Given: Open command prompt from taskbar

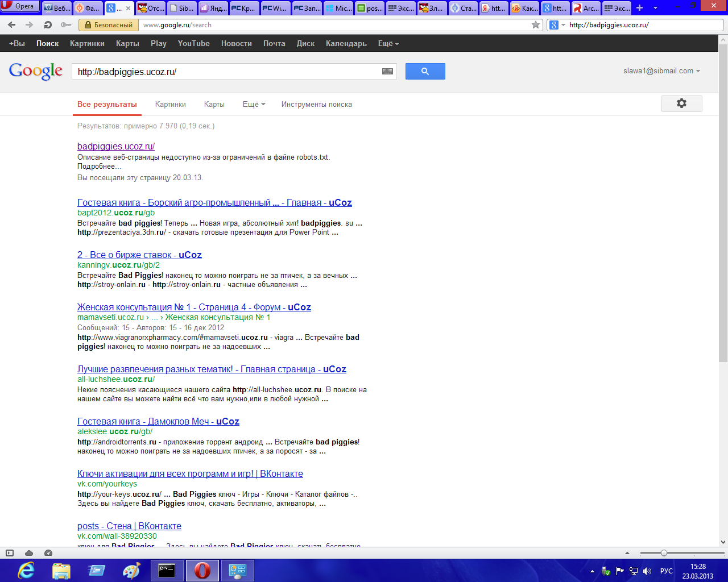Looking at the screenshot, I should (167, 570).
